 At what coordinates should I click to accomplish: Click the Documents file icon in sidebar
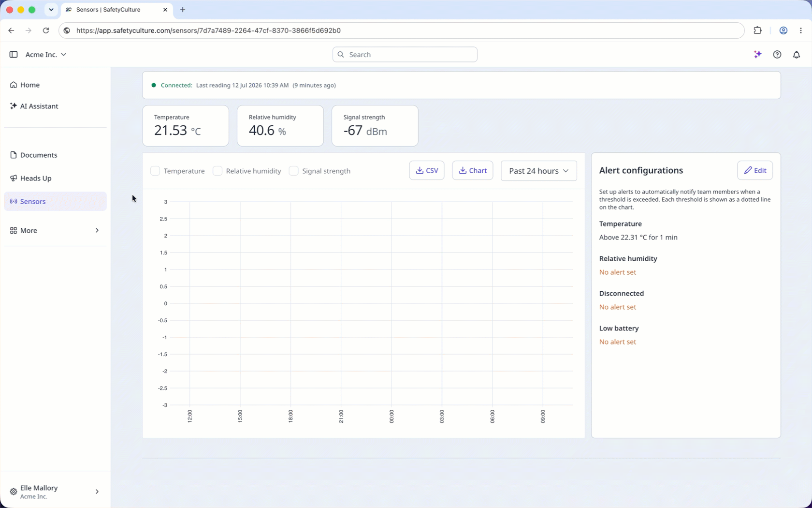(x=14, y=155)
